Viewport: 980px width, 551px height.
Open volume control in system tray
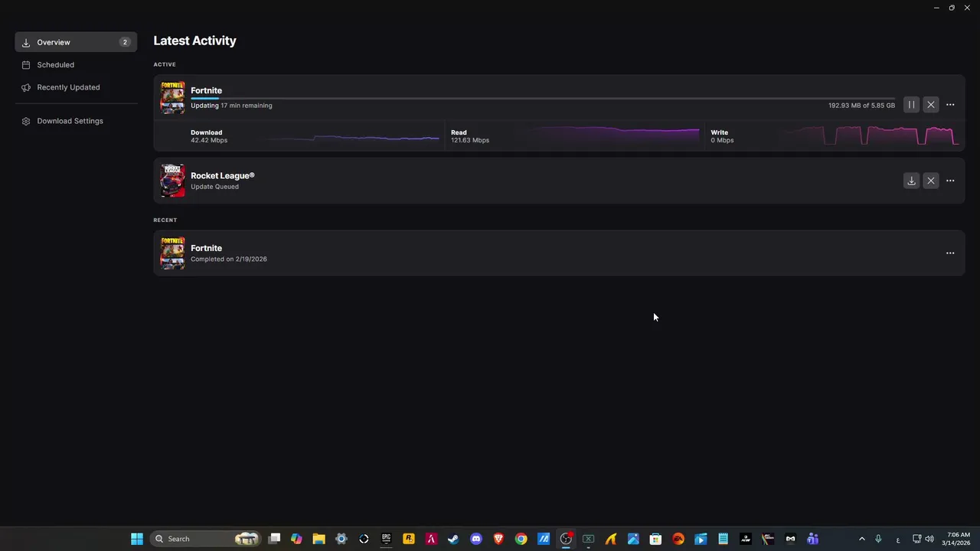coord(929,539)
